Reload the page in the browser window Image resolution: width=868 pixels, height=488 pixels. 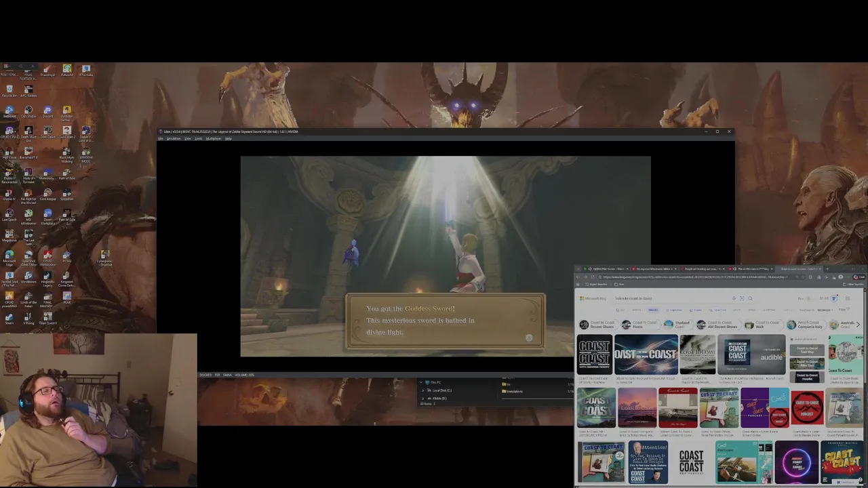coord(593,277)
